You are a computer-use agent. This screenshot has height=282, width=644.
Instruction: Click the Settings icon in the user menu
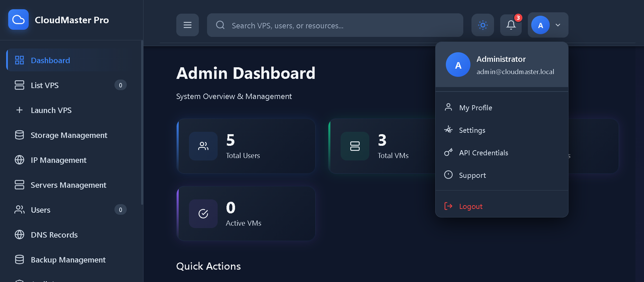click(448, 130)
